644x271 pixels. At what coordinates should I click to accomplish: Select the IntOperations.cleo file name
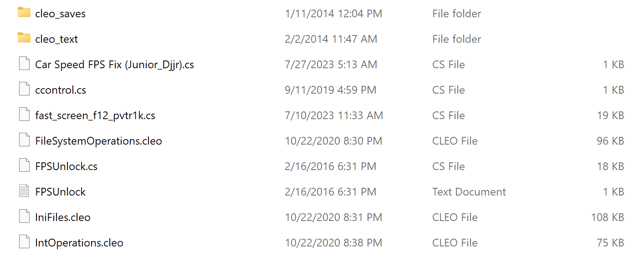(79, 243)
